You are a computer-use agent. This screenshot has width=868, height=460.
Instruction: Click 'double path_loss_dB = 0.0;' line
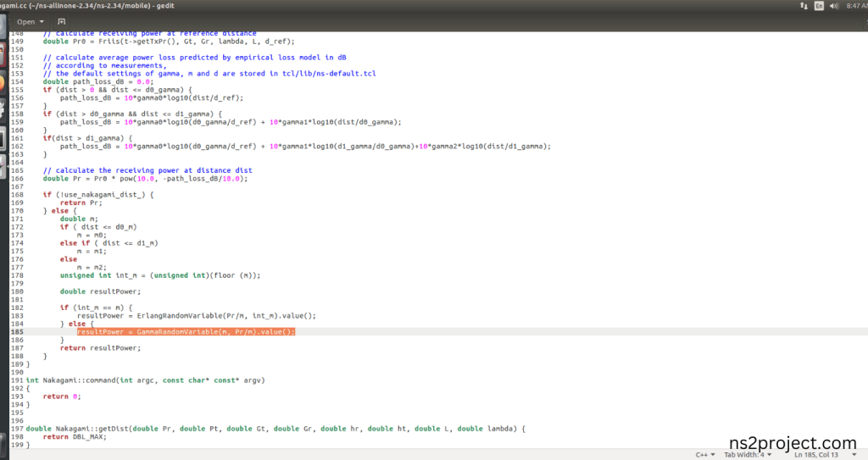pyautogui.click(x=98, y=82)
